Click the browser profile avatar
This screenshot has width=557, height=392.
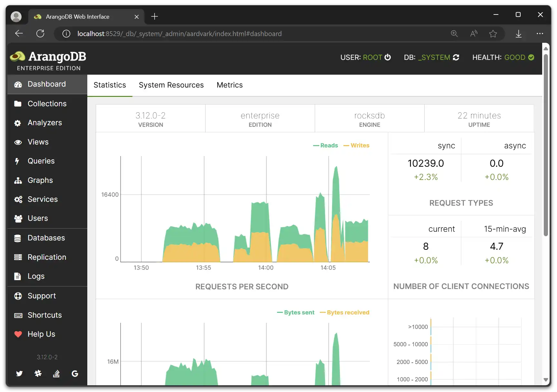point(16,16)
